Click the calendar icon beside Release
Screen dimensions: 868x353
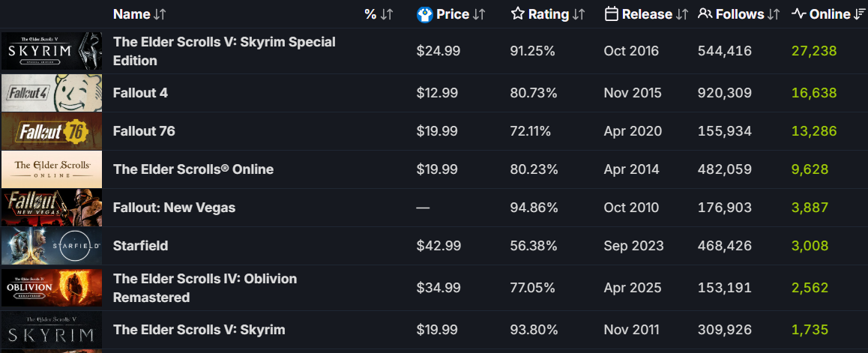click(x=611, y=14)
